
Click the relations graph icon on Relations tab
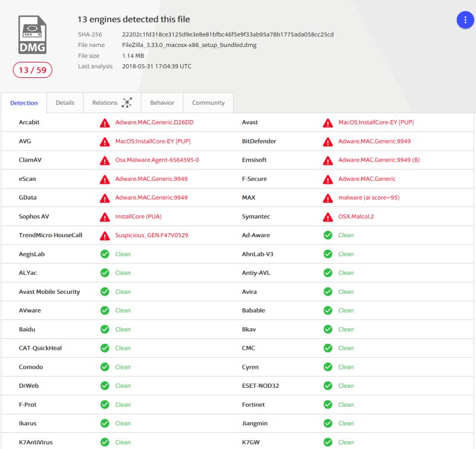tap(127, 102)
